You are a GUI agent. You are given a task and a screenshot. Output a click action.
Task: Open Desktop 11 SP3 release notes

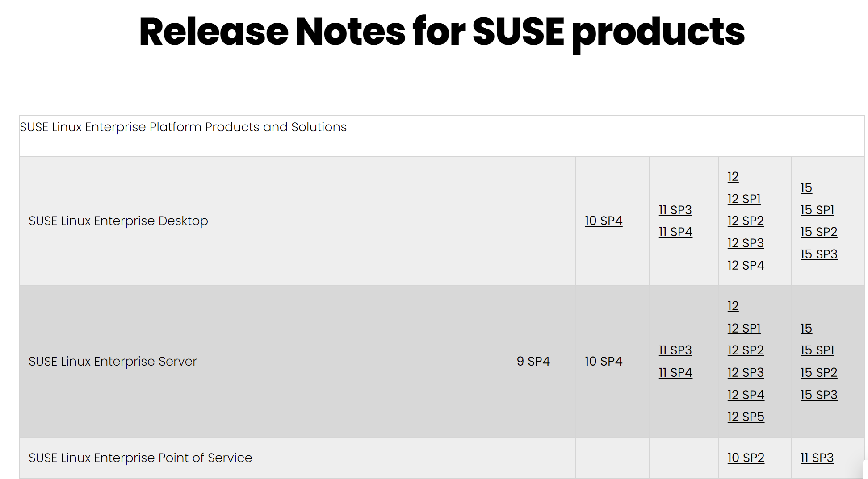(x=675, y=210)
